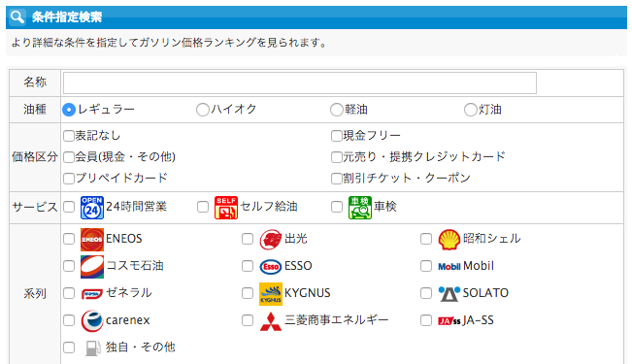The width and height of the screenshot is (632, 364).
Task: Focus the 名称 name text field
Action: [x=300, y=83]
